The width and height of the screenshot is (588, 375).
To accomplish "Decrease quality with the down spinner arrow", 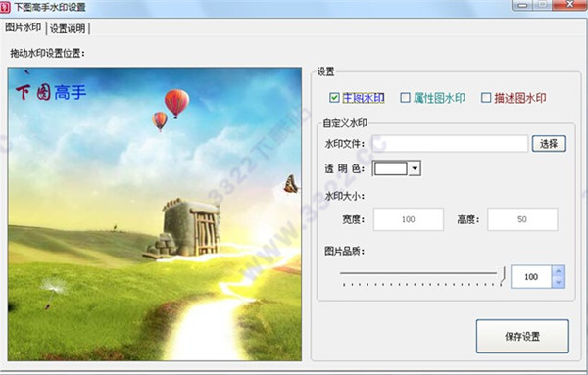I will [558, 282].
